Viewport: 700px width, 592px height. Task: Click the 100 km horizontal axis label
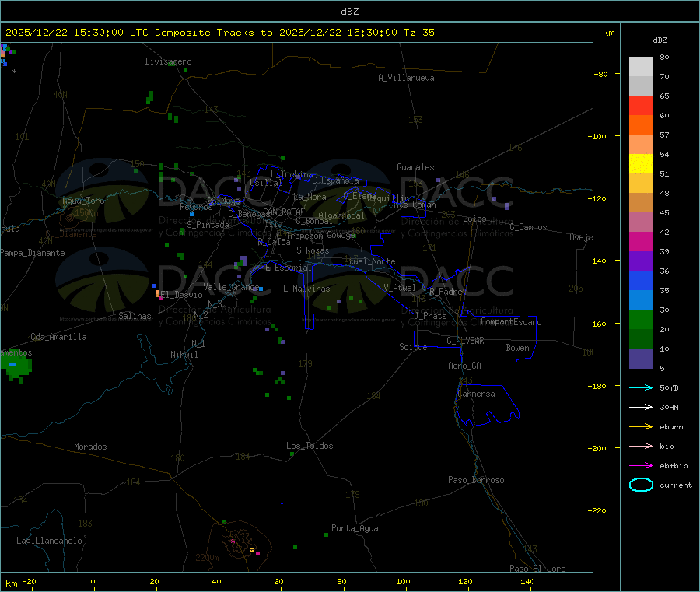point(403,581)
